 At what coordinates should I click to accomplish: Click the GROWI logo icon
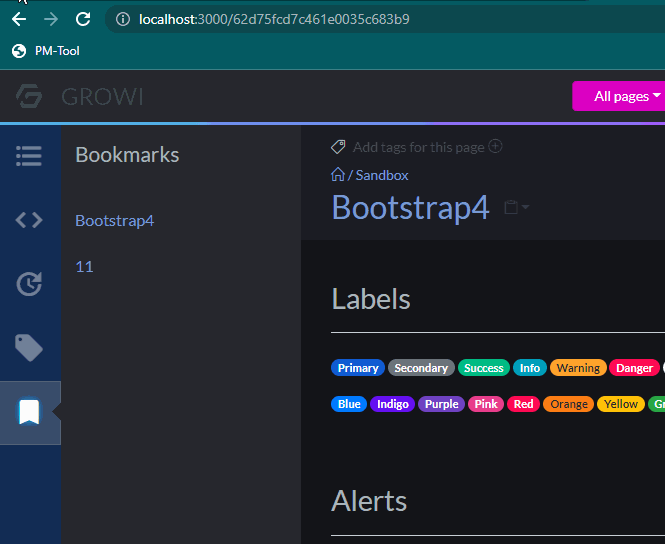(x=29, y=96)
